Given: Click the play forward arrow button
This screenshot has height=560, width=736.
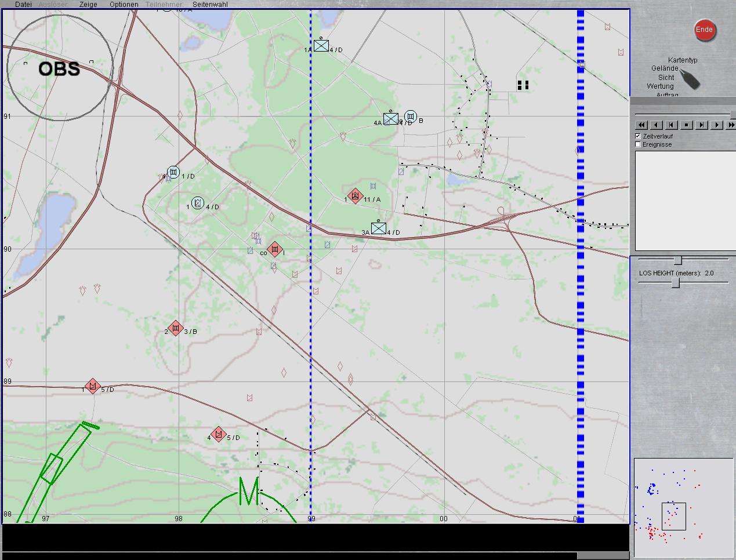Looking at the screenshot, I should coord(717,125).
